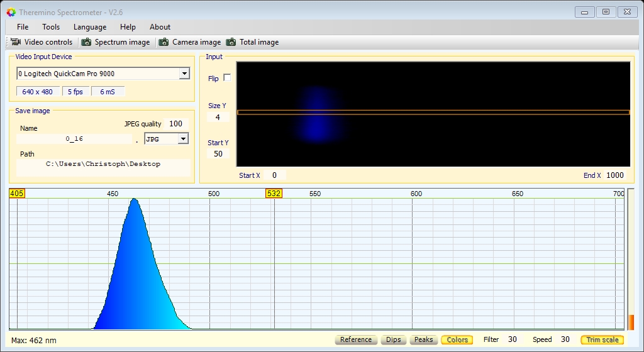The height and width of the screenshot is (352, 644).
Task: Toggle the Colors button off
Action: (457, 339)
